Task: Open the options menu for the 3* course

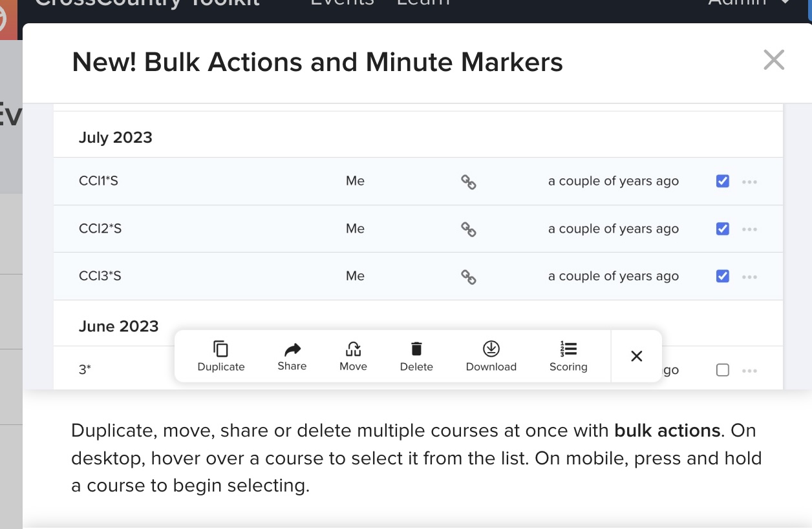Action: click(x=749, y=369)
